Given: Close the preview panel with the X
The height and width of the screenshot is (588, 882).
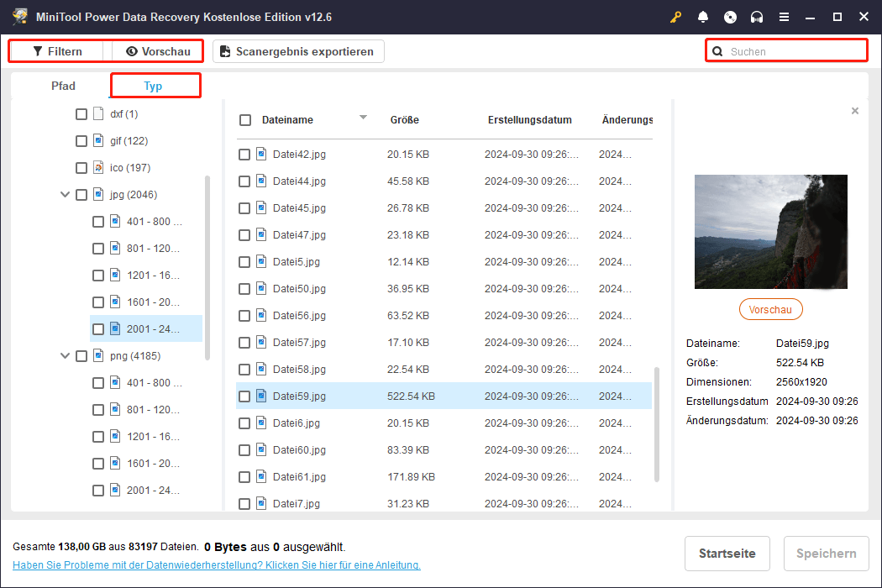Looking at the screenshot, I should [x=855, y=111].
